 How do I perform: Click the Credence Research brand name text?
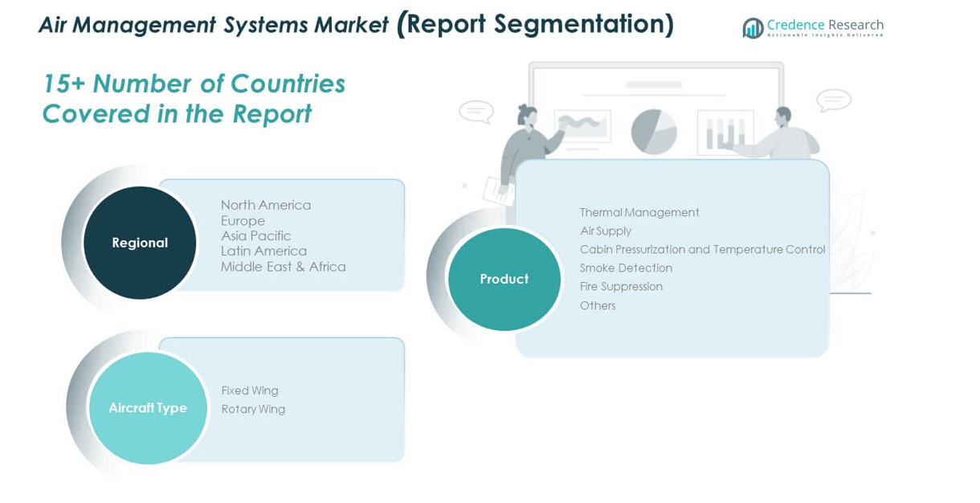(x=824, y=25)
